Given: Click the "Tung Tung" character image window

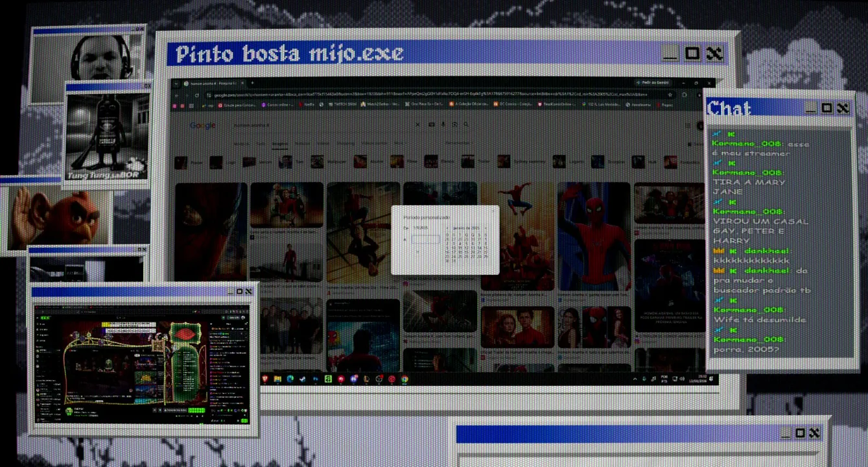Looking at the screenshot, I should pos(107,136).
